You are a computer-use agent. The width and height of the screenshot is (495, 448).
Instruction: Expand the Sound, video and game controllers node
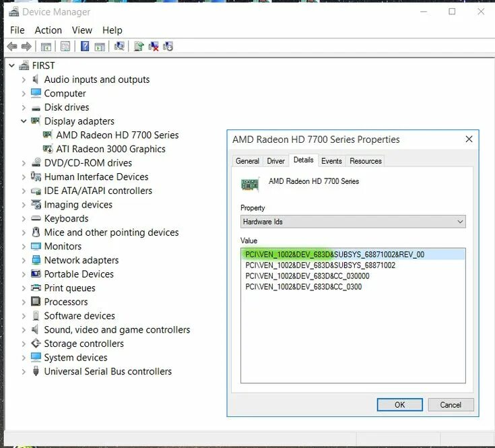pos(24,330)
